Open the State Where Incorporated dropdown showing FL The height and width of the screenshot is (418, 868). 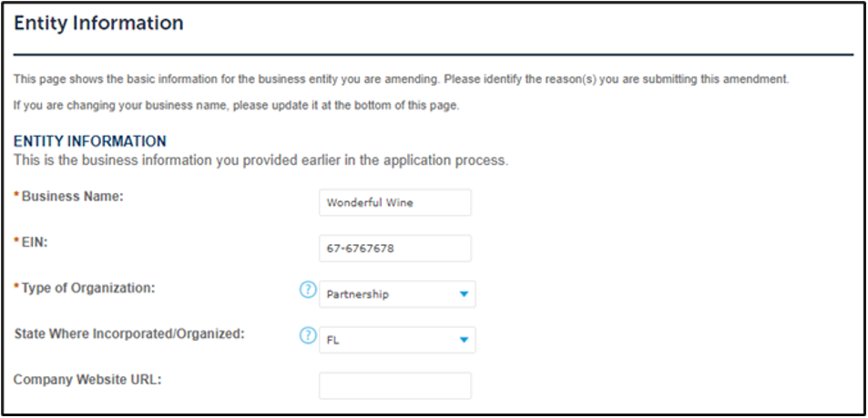point(397,340)
